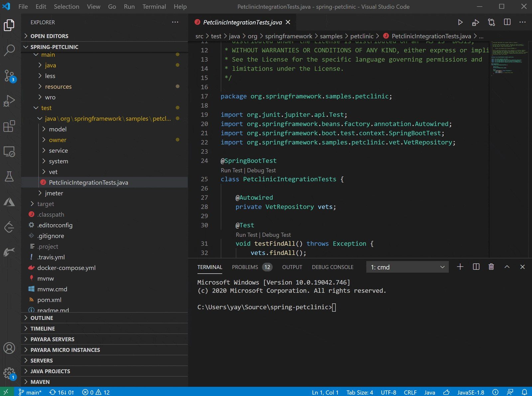Open notifications bell in status bar
This screenshot has width=532, height=396.
point(524,392)
